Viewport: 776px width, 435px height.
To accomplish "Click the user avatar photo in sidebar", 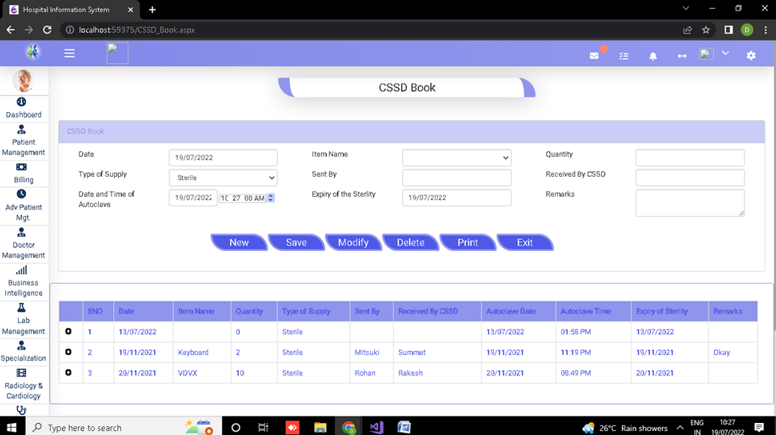I will pyautogui.click(x=23, y=80).
